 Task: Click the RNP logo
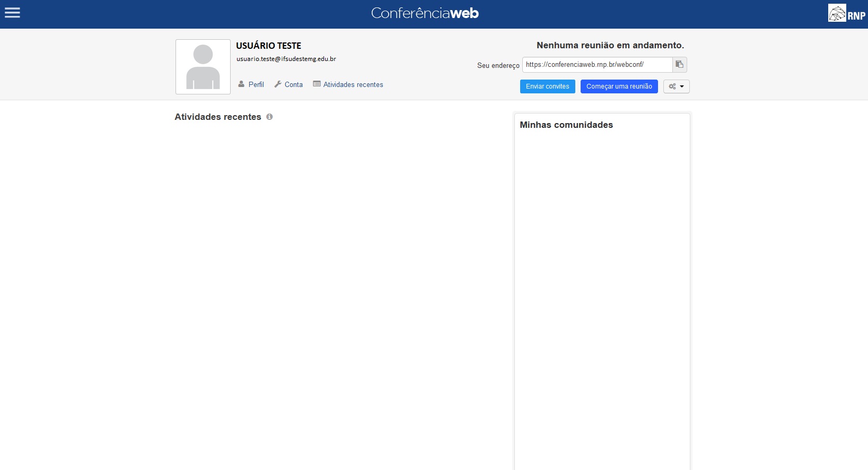point(846,13)
